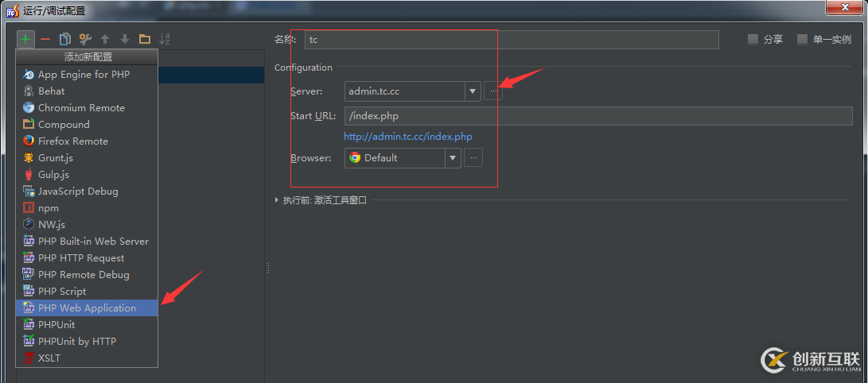Select PHPUnit configuration type

pos(87,324)
